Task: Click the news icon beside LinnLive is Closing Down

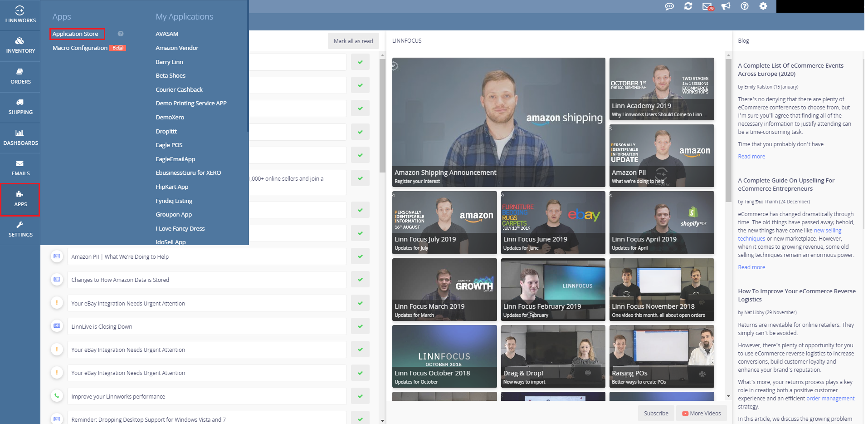Action: (57, 326)
